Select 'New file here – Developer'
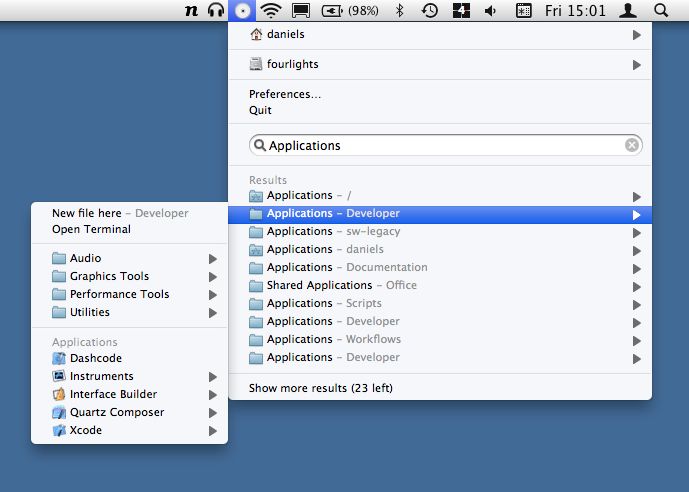 pos(120,213)
